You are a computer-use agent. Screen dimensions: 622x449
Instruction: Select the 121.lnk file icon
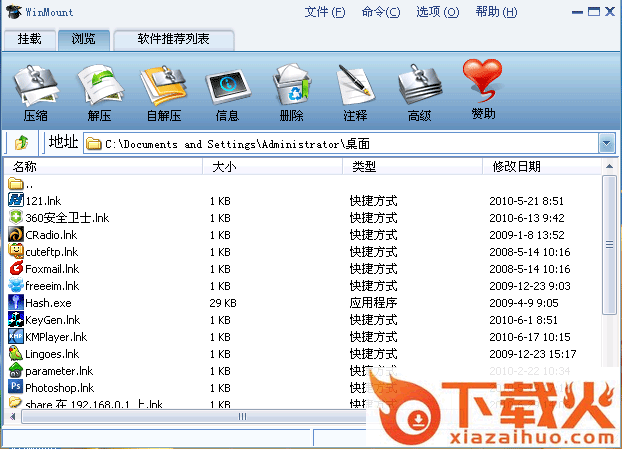coord(16,200)
